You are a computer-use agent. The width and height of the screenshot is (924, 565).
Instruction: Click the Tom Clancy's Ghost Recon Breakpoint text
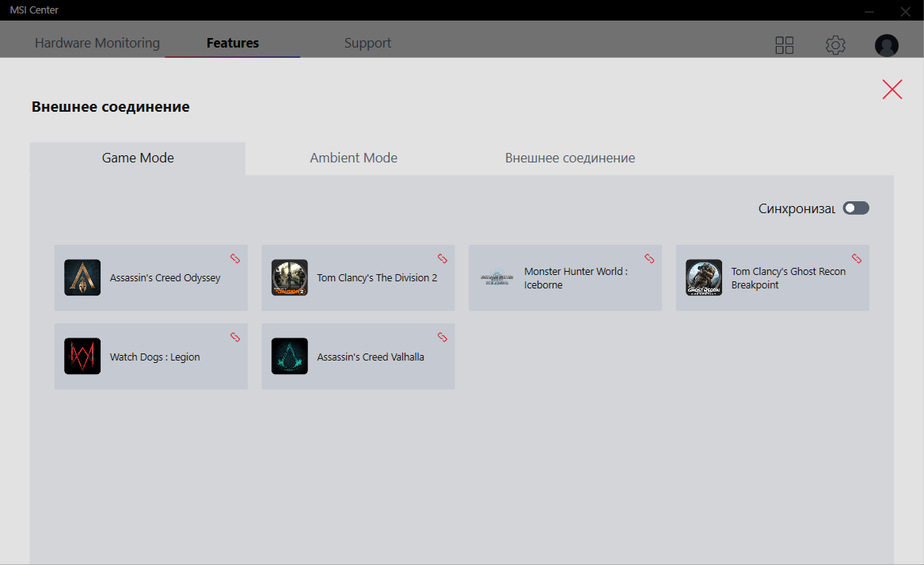[x=789, y=278]
